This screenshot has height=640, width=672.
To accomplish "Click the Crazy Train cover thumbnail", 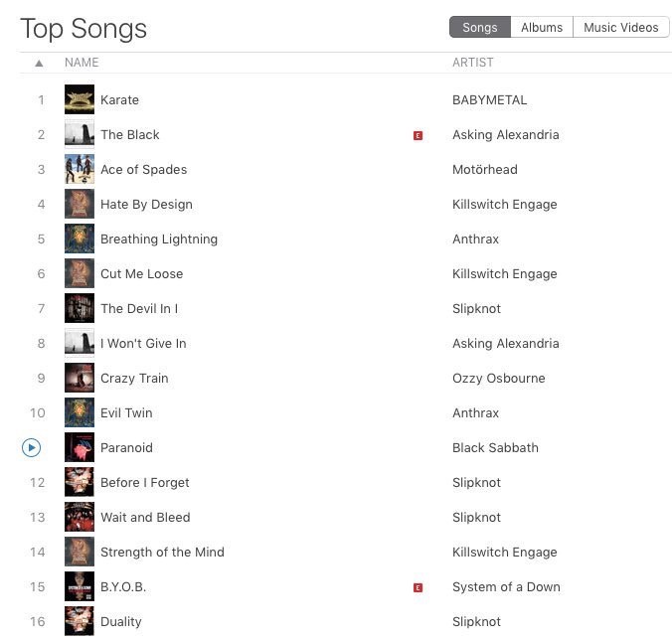I will pos(80,378).
